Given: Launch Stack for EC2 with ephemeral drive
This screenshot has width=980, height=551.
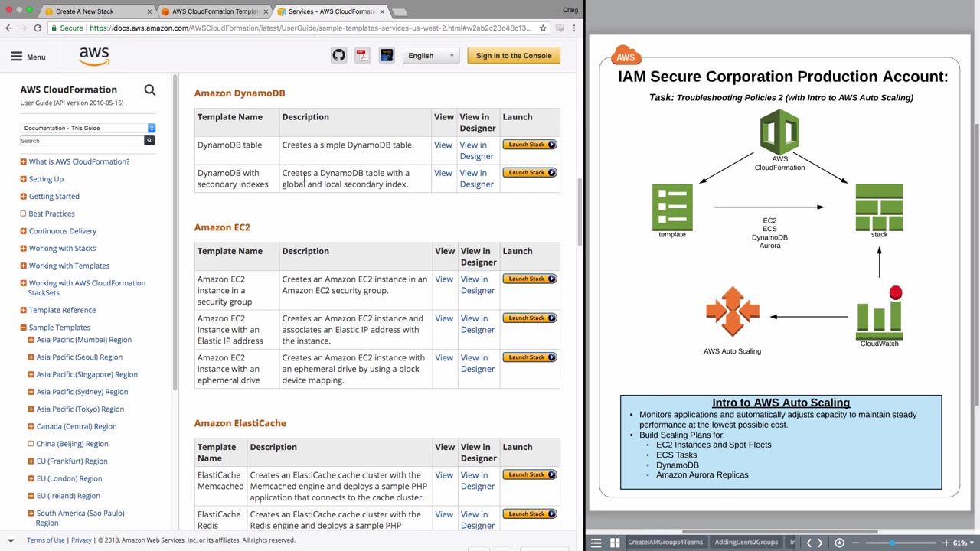Looking at the screenshot, I should click(x=530, y=357).
